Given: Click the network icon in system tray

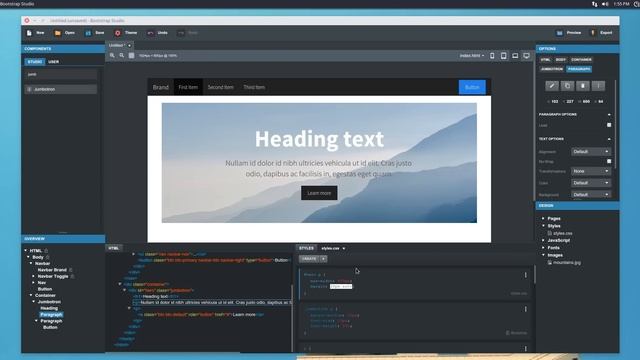Looking at the screenshot, I should pyautogui.click(x=594, y=4).
